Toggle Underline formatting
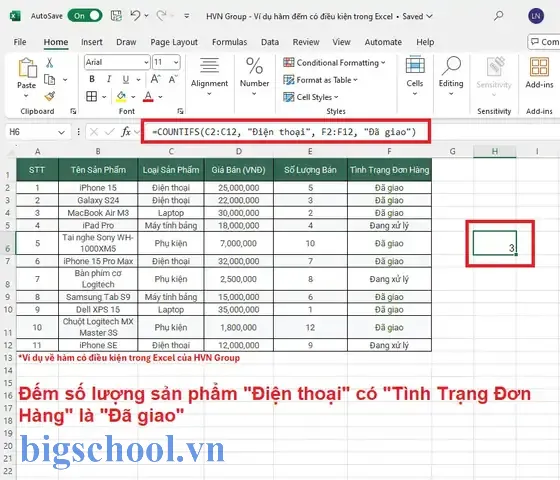The image size is (560, 480). [x=126, y=79]
